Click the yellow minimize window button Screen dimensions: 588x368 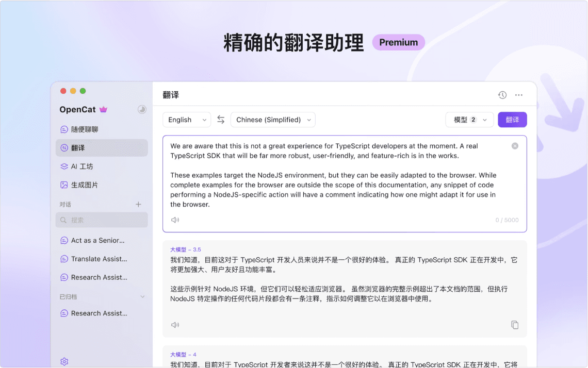coord(73,91)
